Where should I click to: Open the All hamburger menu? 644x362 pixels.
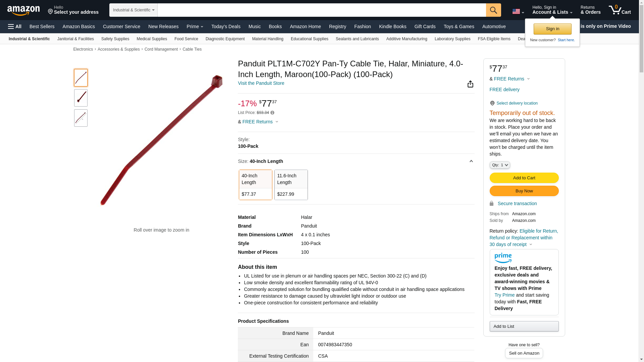[15, 26]
